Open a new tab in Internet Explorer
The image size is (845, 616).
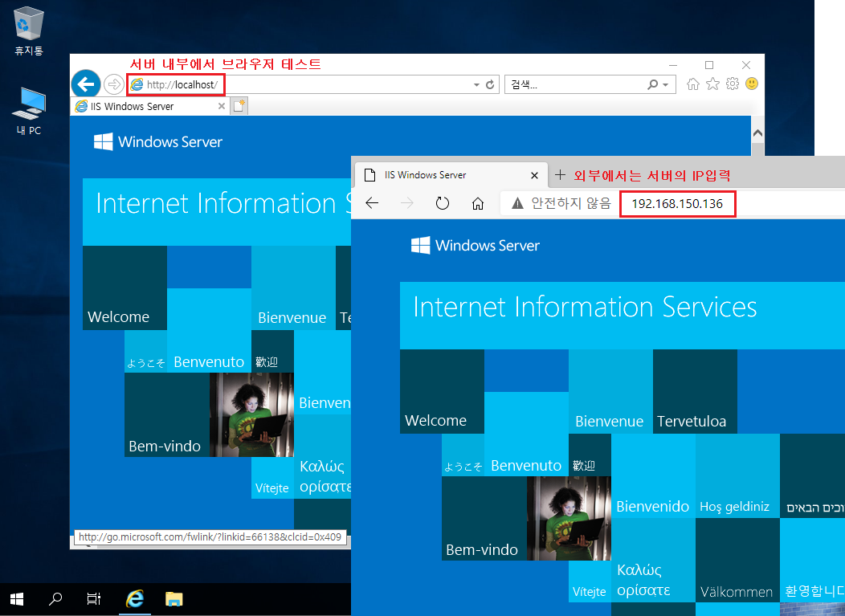pyautogui.click(x=239, y=106)
